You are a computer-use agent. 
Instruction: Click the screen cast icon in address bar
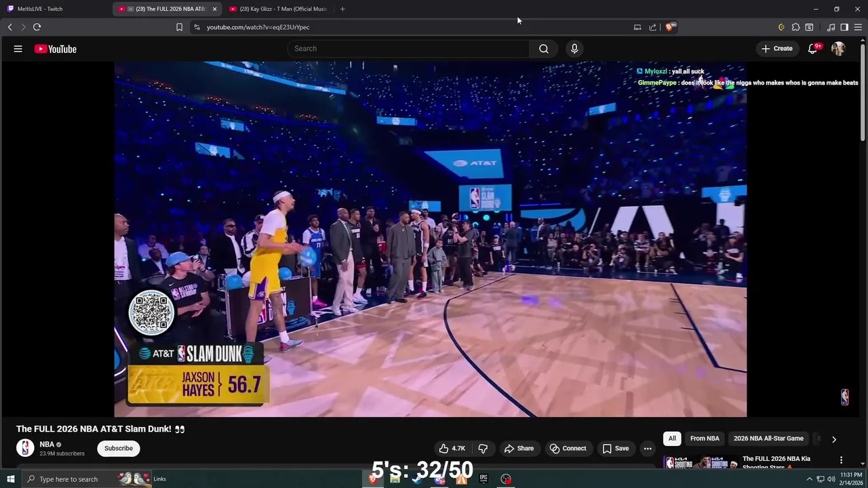click(637, 27)
